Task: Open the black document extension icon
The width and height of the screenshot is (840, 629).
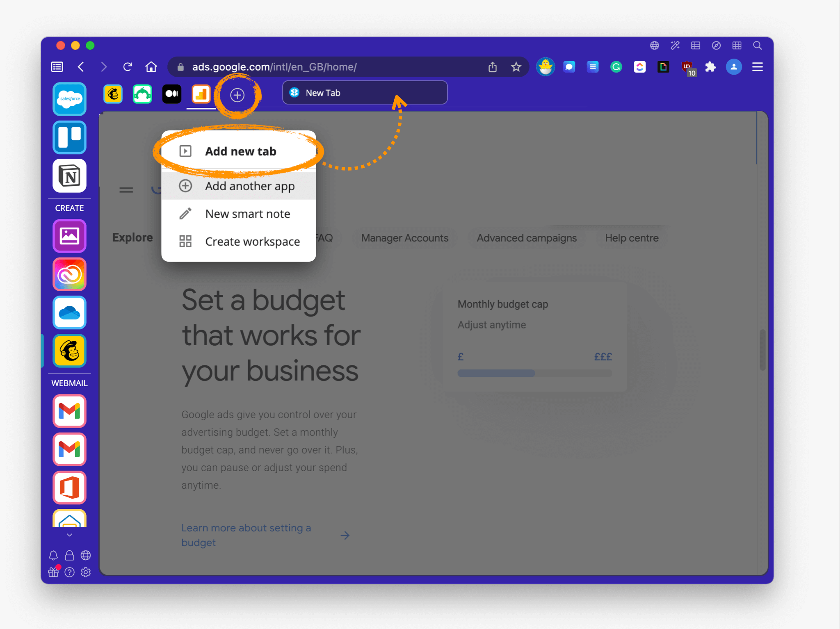Action: click(663, 67)
